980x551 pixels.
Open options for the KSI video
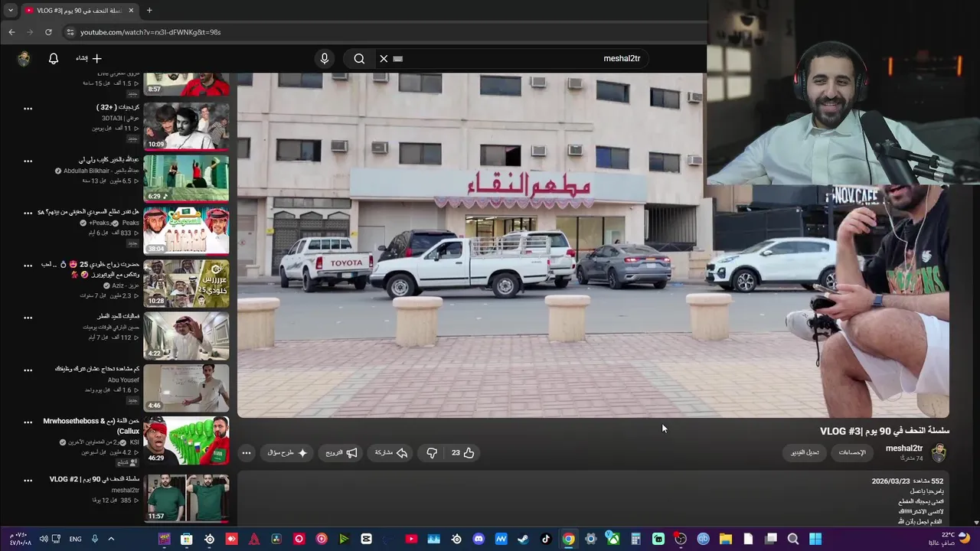click(28, 422)
